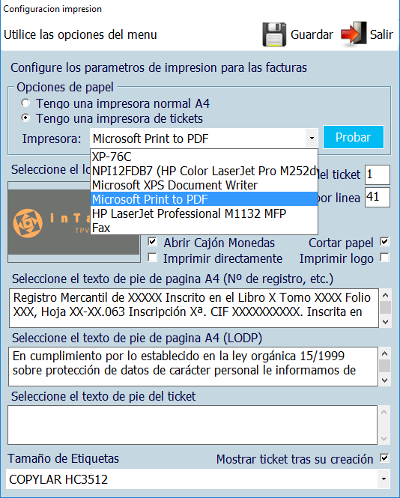Click the Probar button
This screenshot has height=498, width=400.
click(x=353, y=137)
